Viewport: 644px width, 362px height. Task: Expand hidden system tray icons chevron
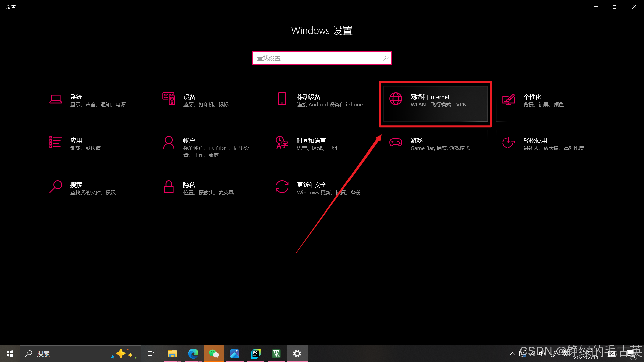pyautogui.click(x=512, y=354)
